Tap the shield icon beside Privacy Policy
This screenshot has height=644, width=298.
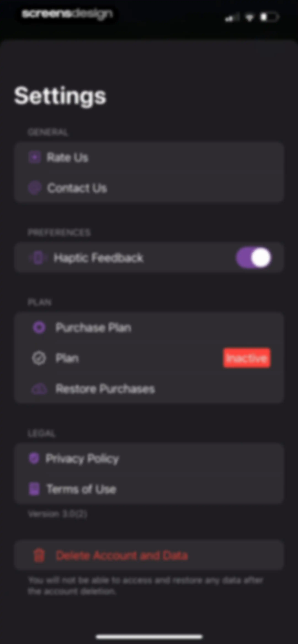34,458
